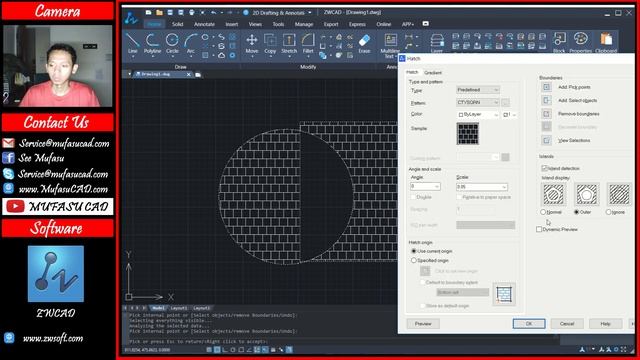This screenshot has height=360, width=640.
Task: Open the Manage ribbon tab
Action: 304,24
